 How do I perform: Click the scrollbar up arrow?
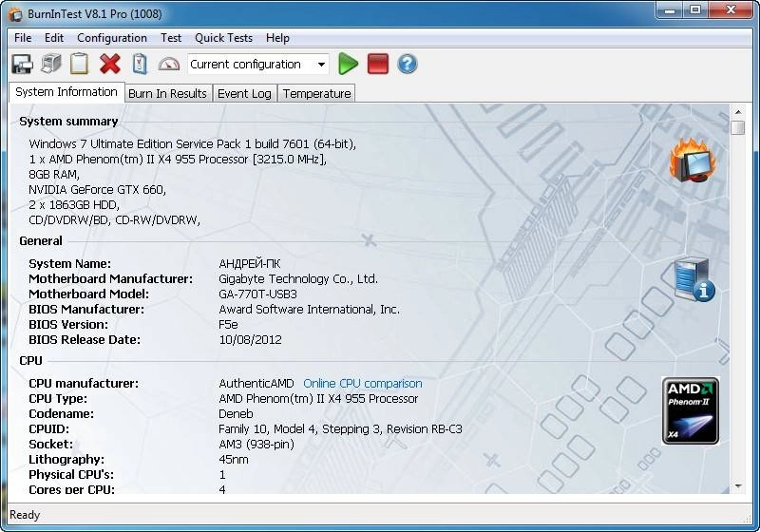coord(738,112)
